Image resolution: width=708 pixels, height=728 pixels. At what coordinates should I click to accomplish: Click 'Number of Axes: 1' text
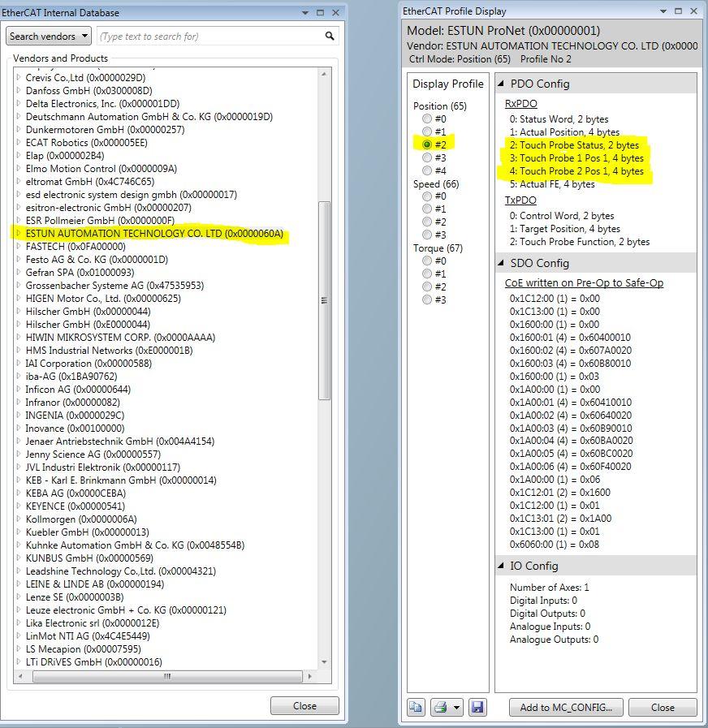[x=550, y=588]
